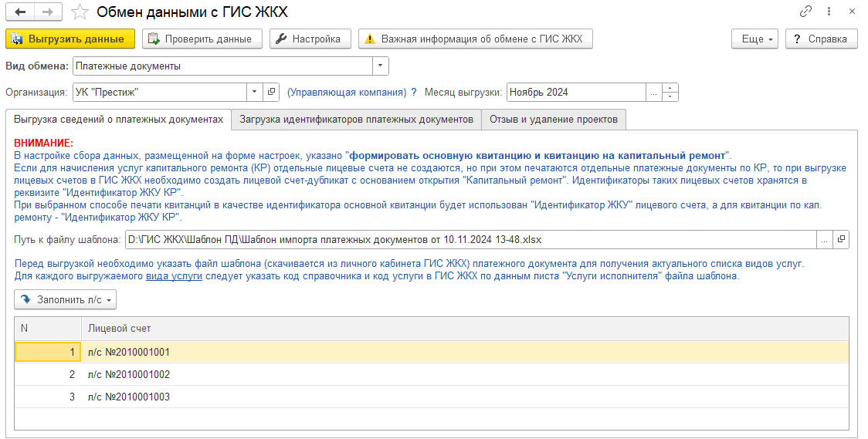Open the Заполнить л/с dropdown button
Viewport: 868px width, 439px height.
point(66,299)
